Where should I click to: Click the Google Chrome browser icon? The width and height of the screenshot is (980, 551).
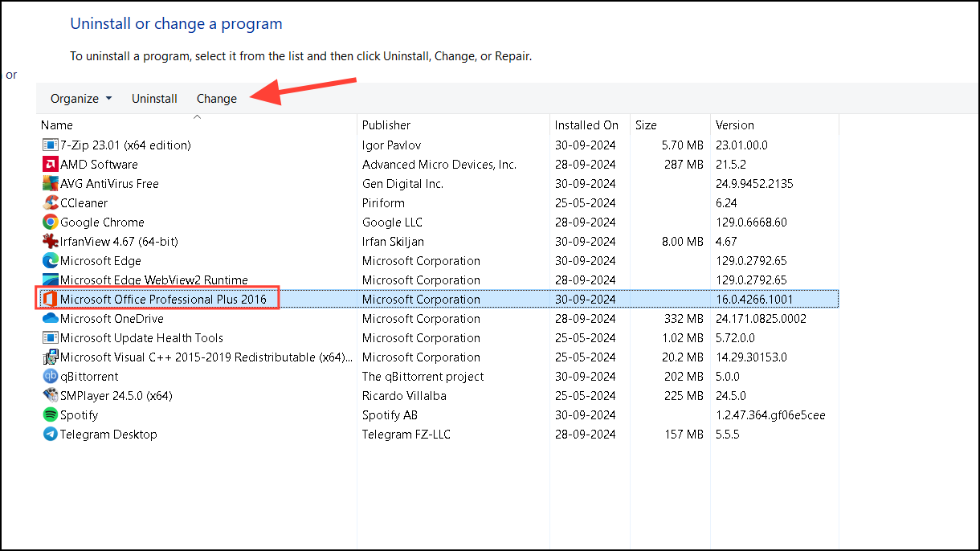[x=49, y=222]
